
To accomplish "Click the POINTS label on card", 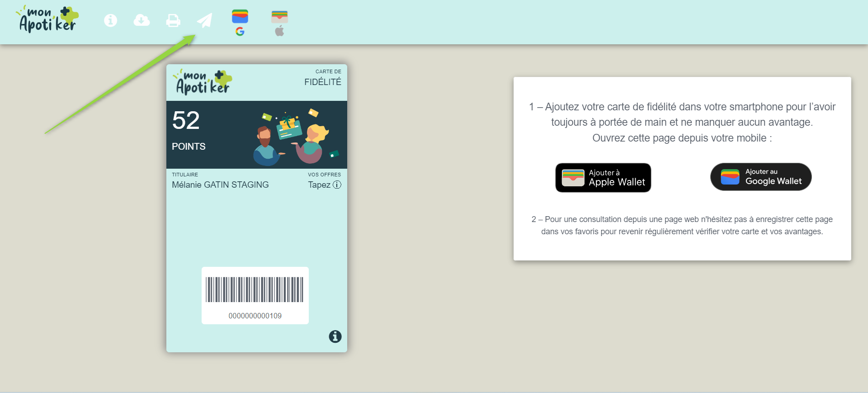I will point(189,147).
